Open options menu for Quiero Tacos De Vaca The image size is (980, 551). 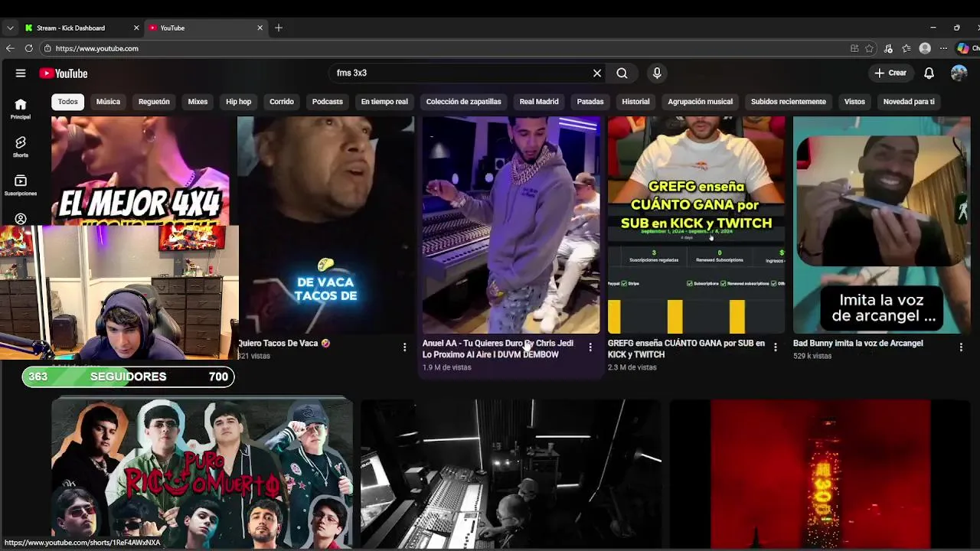(404, 347)
